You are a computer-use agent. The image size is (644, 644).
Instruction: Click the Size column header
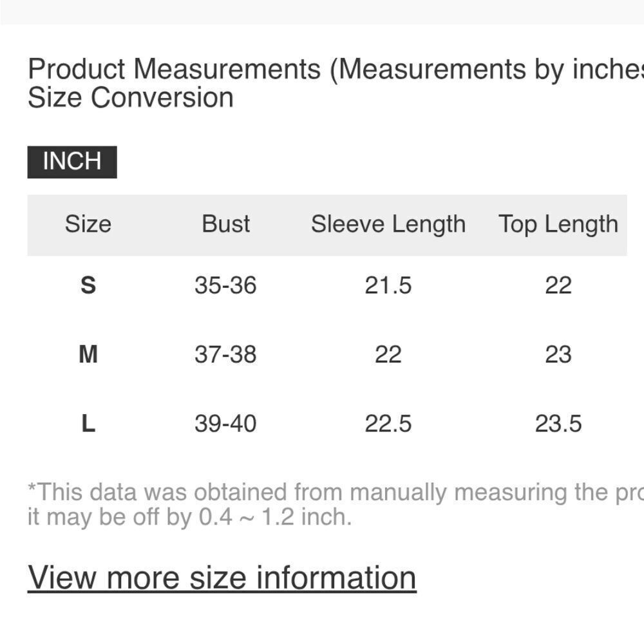[88, 224]
